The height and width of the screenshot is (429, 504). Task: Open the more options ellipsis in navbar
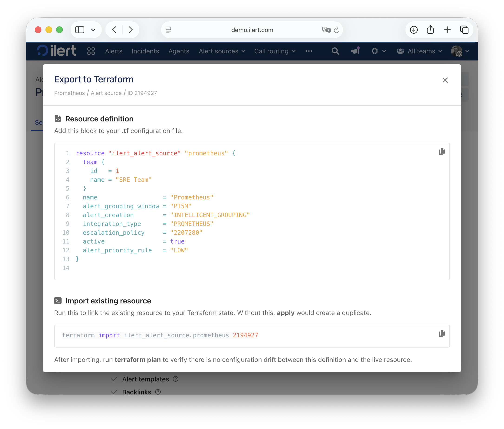(309, 51)
